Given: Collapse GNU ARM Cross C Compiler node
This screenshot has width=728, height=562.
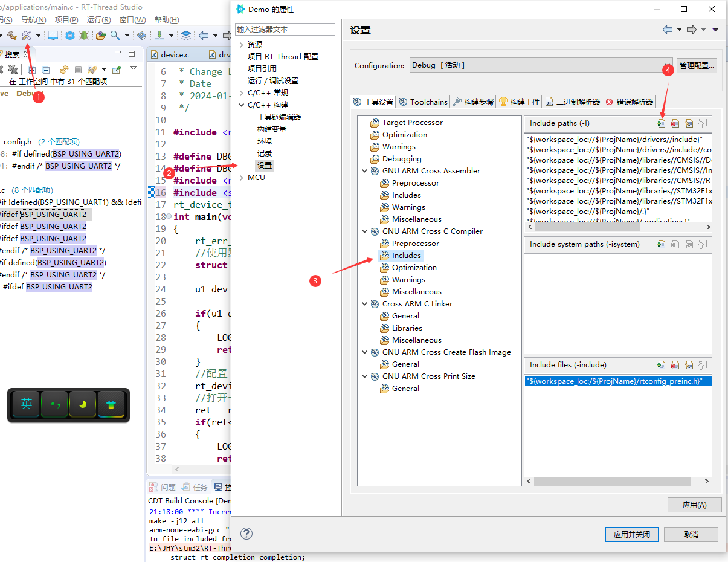Looking at the screenshot, I should (365, 231).
